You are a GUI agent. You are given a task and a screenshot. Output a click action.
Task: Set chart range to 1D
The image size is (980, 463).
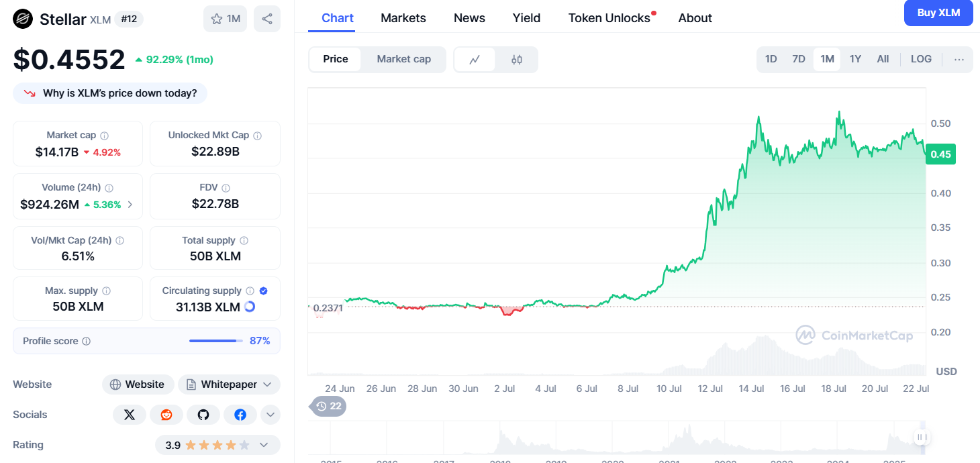771,59
